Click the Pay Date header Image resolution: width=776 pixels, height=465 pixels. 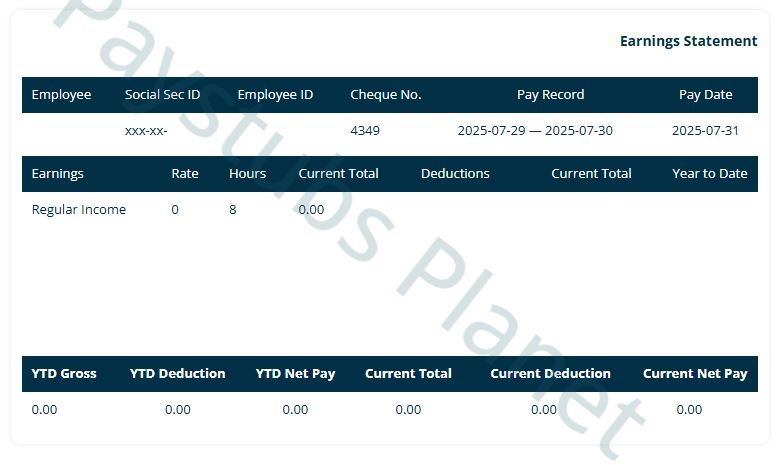pos(706,94)
